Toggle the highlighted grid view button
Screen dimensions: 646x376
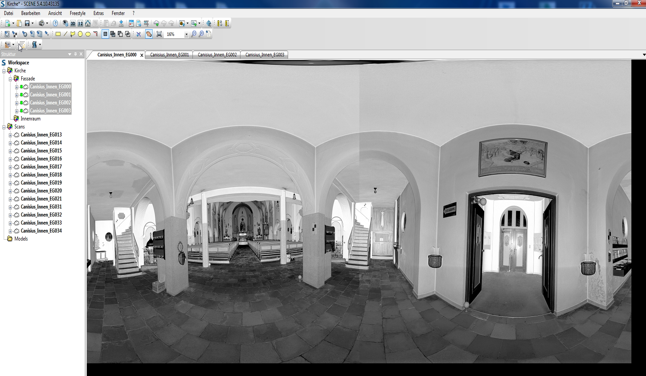pos(105,34)
